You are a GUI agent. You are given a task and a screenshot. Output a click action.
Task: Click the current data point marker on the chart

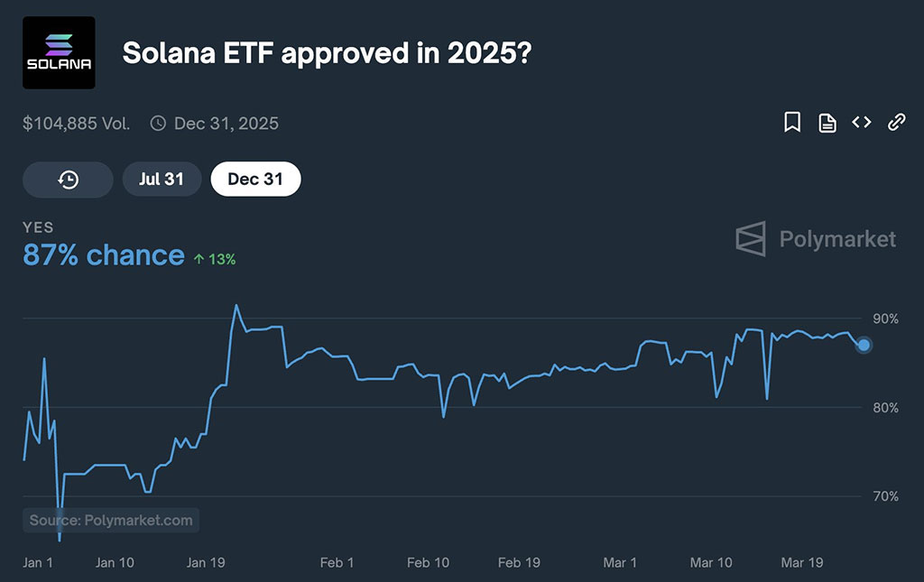coord(864,345)
